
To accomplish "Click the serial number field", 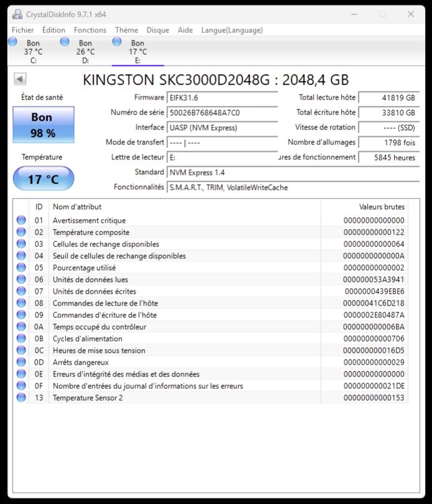I will tap(222, 113).
